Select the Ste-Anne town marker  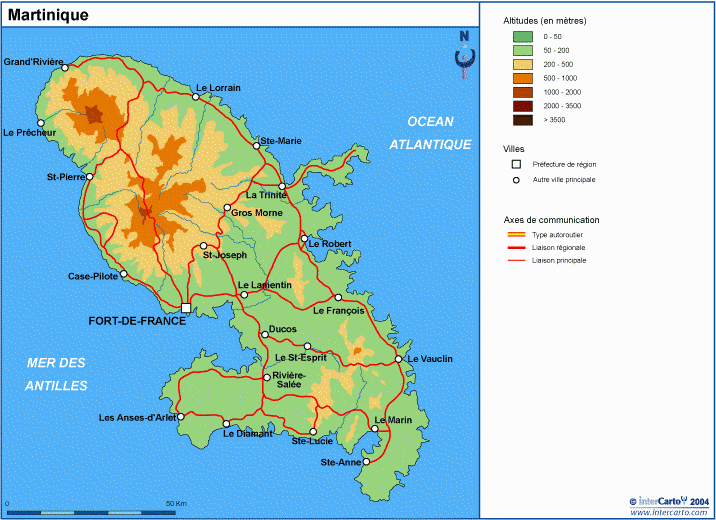coord(366,462)
